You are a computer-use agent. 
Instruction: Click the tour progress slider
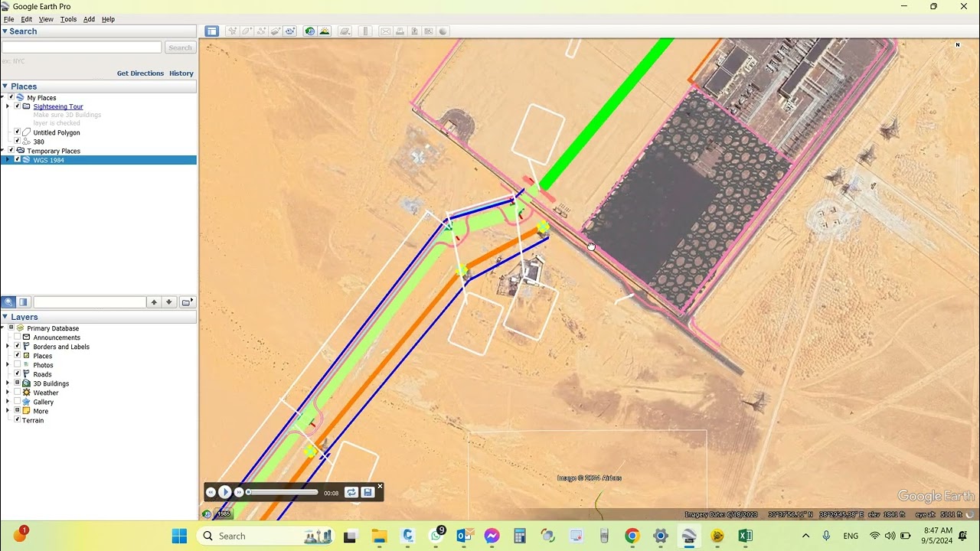[x=283, y=492]
